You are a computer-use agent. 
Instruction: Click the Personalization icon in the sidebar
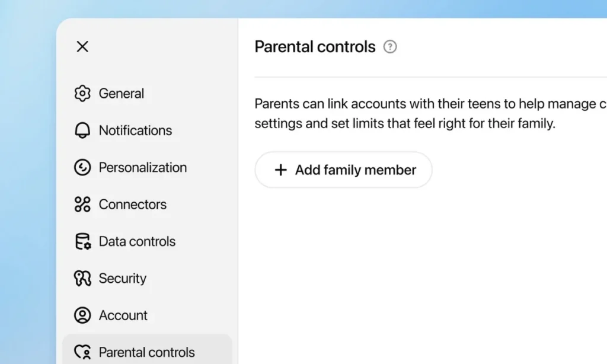pyautogui.click(x=82, y=168)
